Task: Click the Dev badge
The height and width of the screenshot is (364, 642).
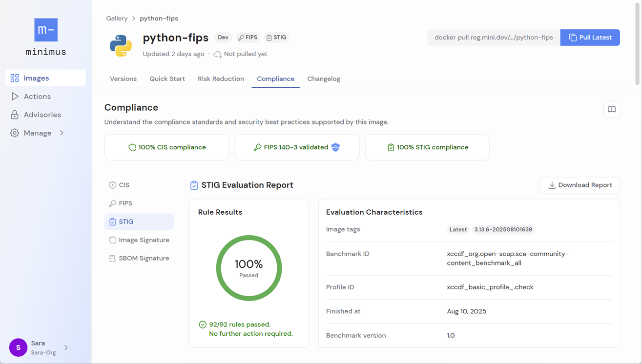Action: pyautogui.click(x=223, y=38)
